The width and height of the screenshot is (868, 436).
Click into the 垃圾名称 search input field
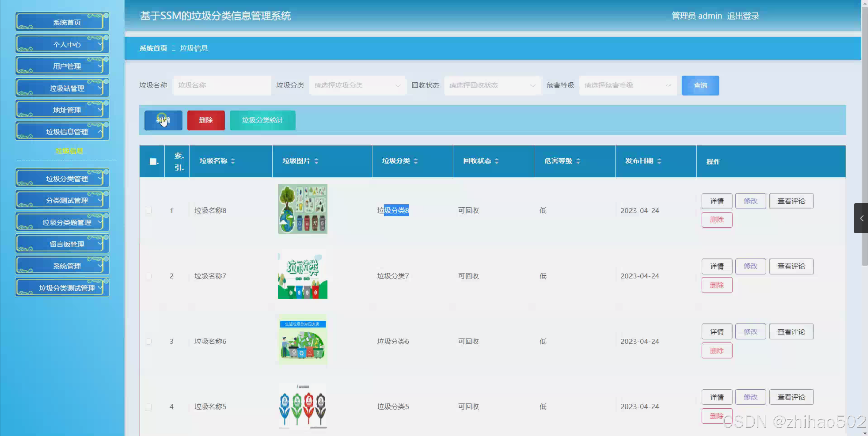(222, 85)
